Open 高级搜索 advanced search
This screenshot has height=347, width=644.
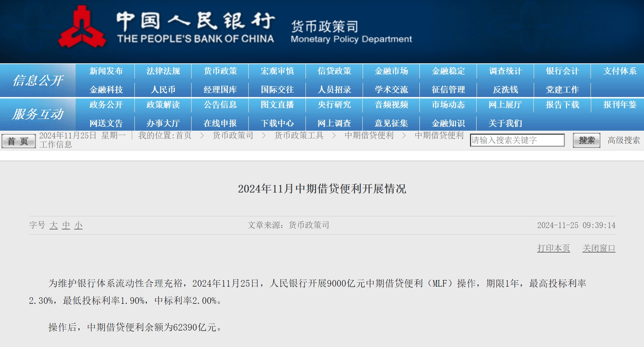pyautogui.click(x=623, y=140)
